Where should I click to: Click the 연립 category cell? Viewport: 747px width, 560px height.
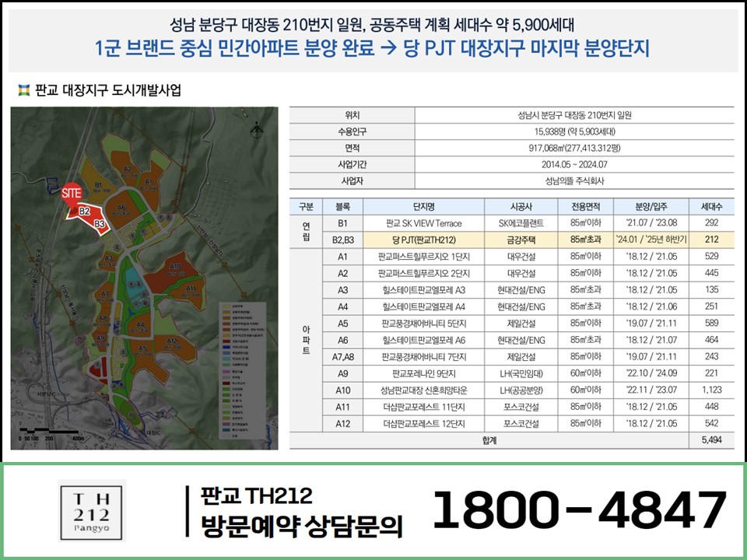pyautogui.click(x=306, y=232)
